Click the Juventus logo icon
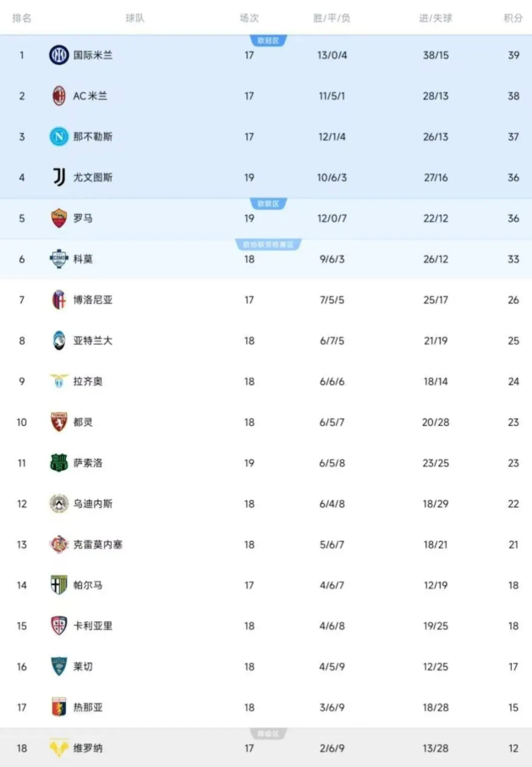The height and width of the screenshot is (767, 532). pyautogui.click(x=58, y=177)
